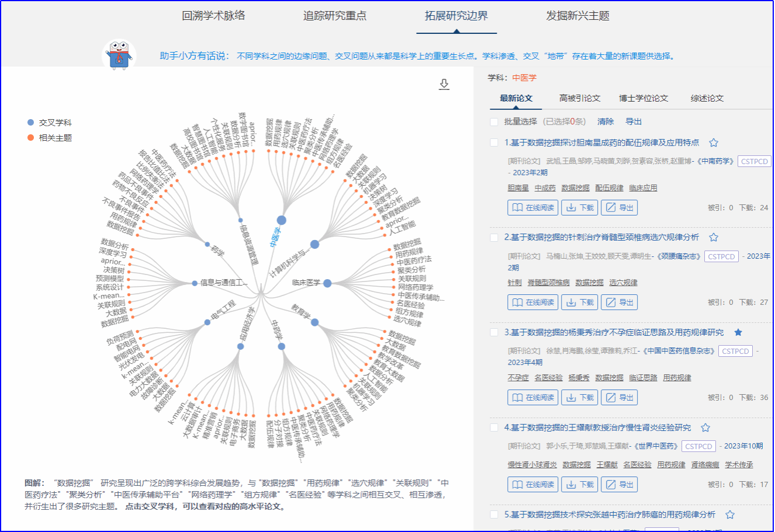
Task: Unstar the third paper's filled star
Action: pyautogui.click(x=738, y=332)
